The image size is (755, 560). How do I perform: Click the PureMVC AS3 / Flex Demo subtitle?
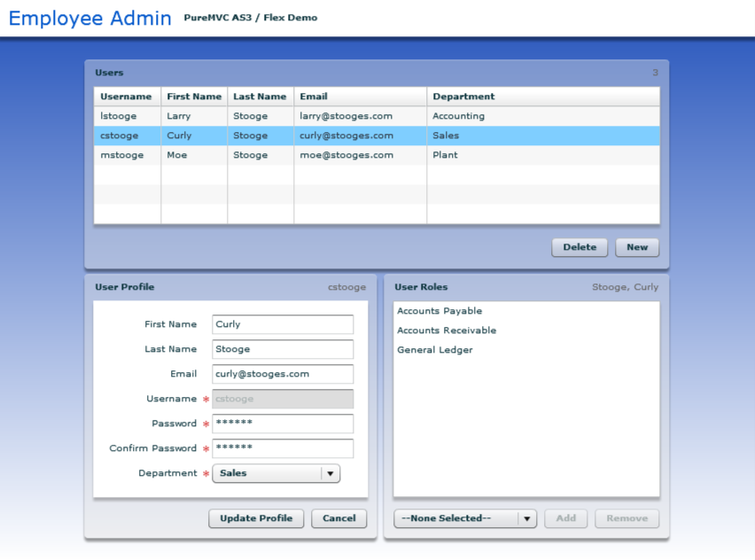251,18
